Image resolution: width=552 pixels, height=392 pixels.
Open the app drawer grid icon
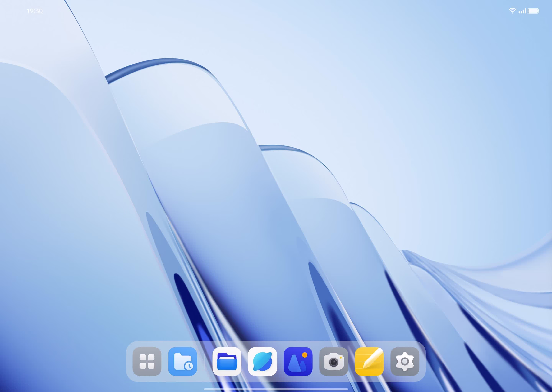(x=147, y=361)
